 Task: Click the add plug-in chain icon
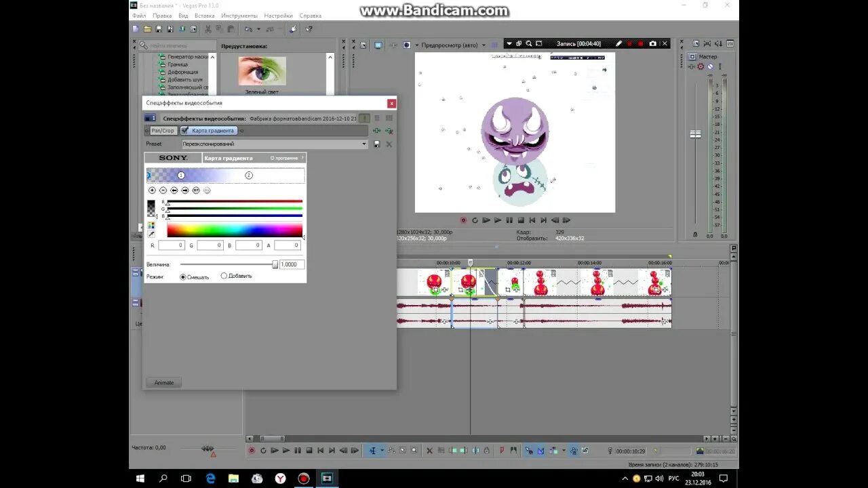pyautogui.click(x=378, y=130)
